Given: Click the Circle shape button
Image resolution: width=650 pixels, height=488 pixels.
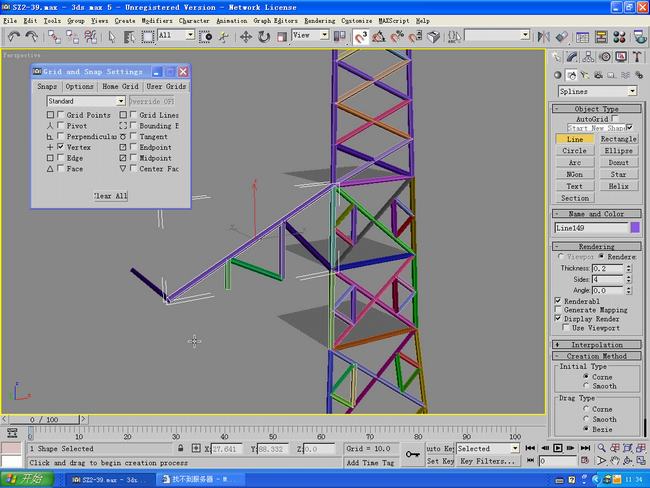Looking at the screenshot, I should 575,151.
